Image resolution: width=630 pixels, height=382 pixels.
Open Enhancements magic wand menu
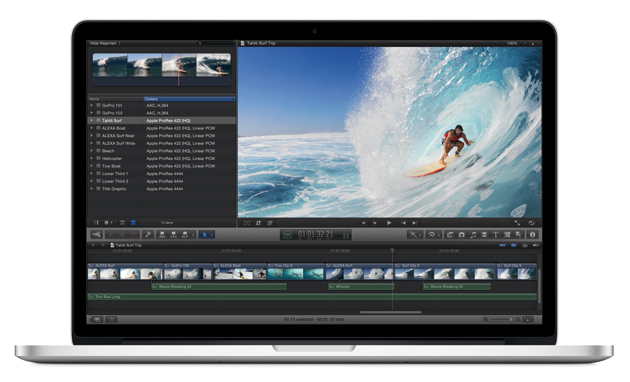(415, 235)
